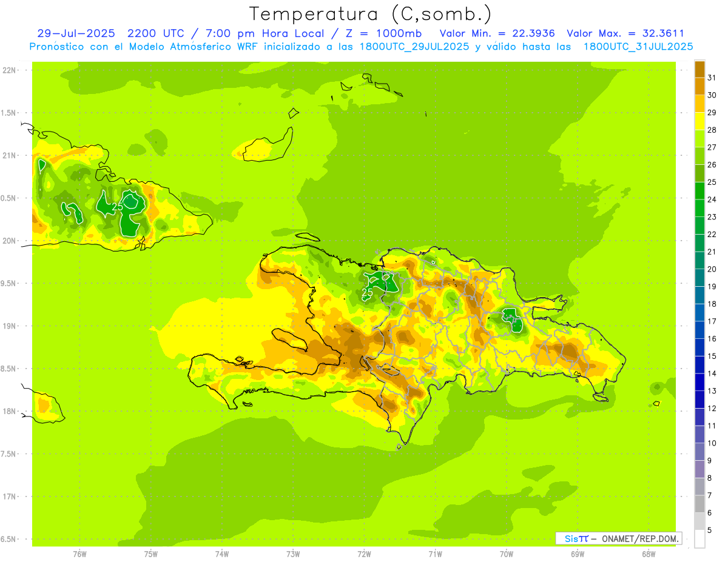
Task: Pick the dark orange legend band above 31
Action: click(699, 69)
